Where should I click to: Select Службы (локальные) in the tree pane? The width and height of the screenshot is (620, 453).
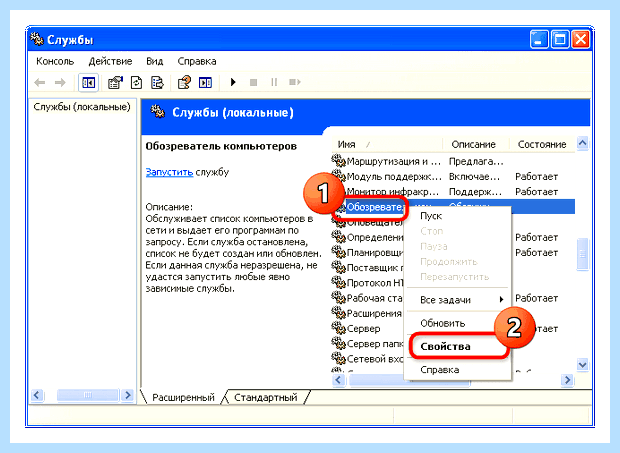tap(82, 107)
